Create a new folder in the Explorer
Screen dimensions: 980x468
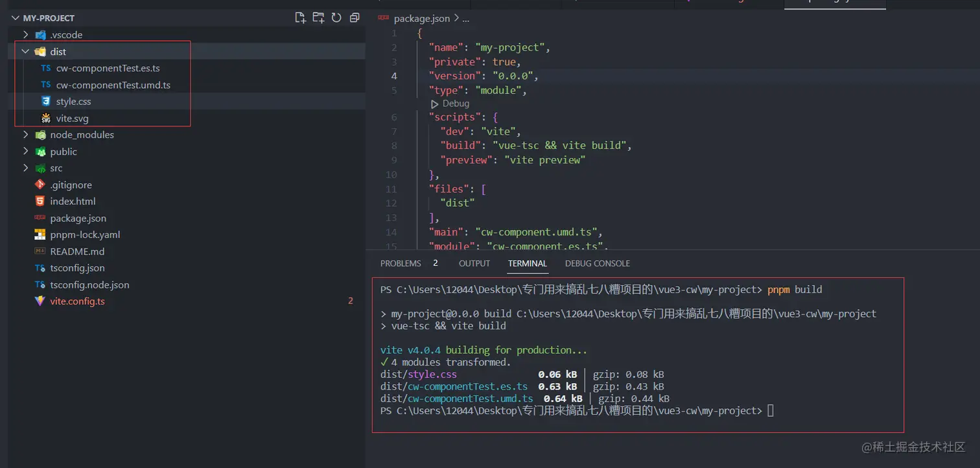[318, 18]
